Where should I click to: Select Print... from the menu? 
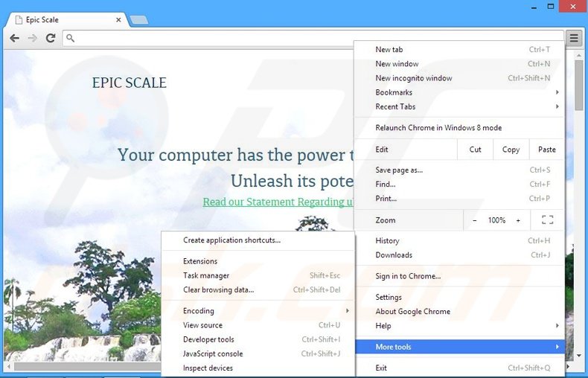point(459,199)
